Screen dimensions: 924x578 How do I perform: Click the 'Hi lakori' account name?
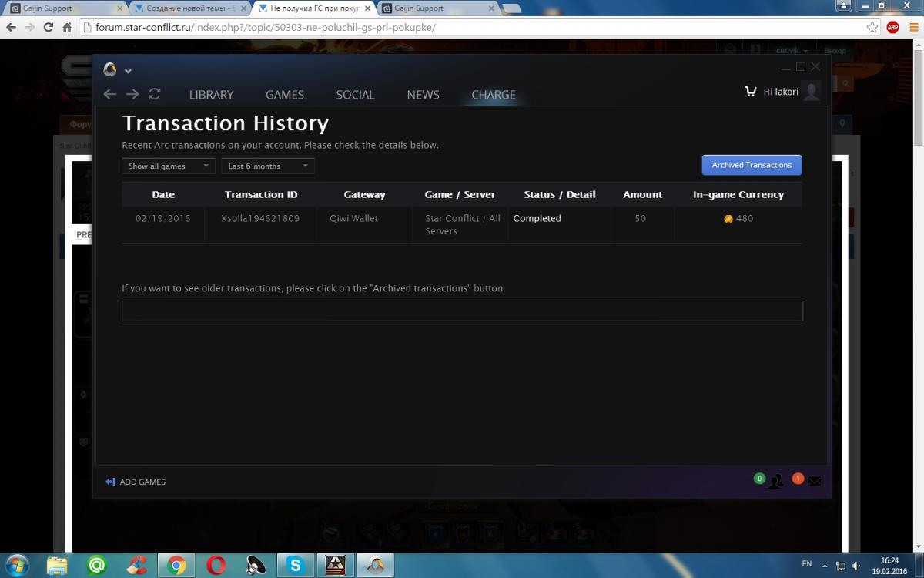point(781,92)
